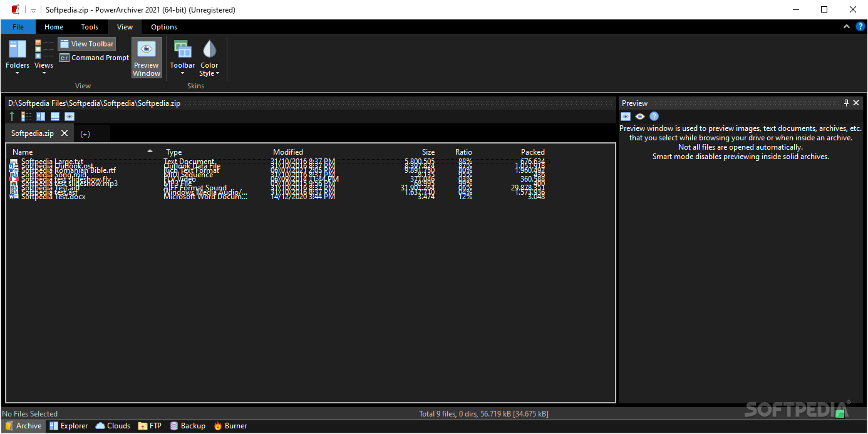Screen dimensions: 868x434
Task: Open the Folders layout dropdown in ribbon
Action: coord(18,57)
